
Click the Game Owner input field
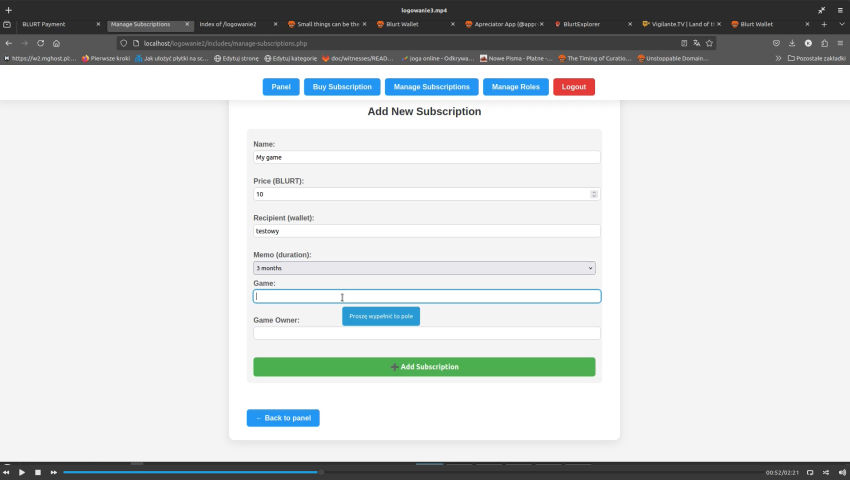click(x=427, y=333)
